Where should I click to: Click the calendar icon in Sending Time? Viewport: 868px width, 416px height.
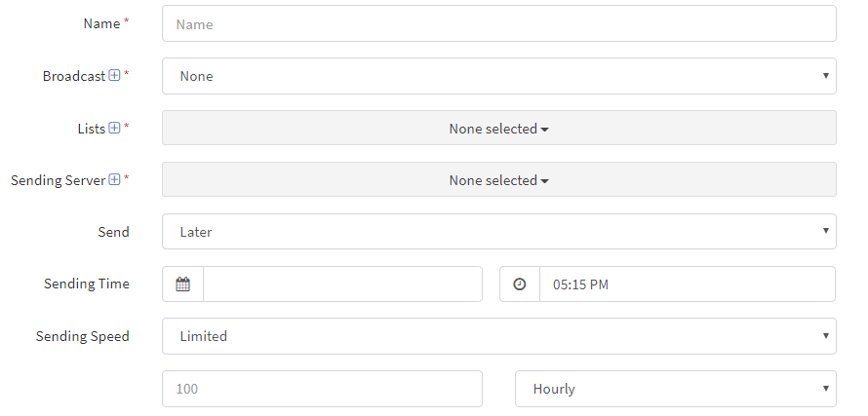(182, 284)
